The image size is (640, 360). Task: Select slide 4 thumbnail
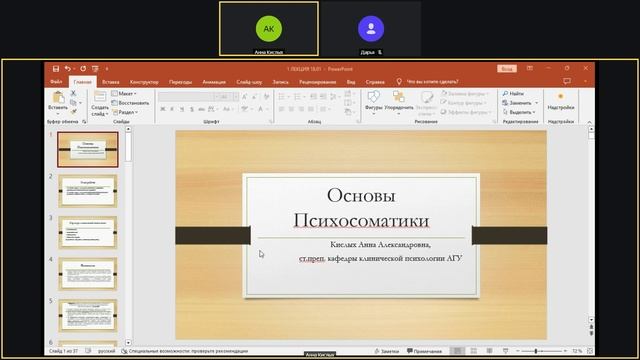[88, 274]
